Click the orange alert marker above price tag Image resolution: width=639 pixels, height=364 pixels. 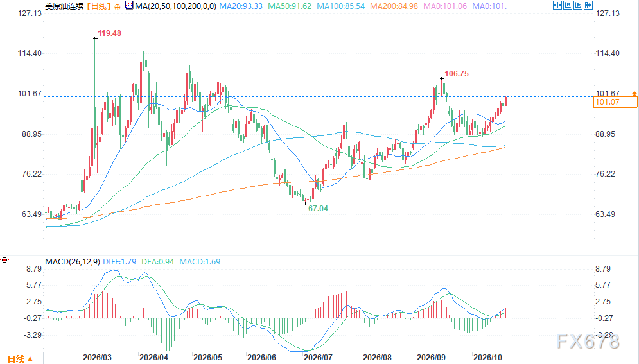pos(634,94)
